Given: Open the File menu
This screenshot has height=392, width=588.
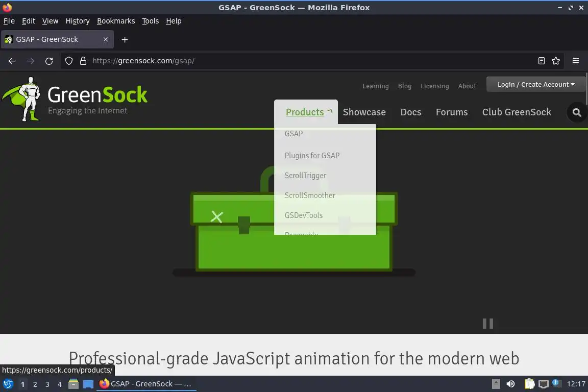Looking at the screenshot, I should click(x=9, y=21).
